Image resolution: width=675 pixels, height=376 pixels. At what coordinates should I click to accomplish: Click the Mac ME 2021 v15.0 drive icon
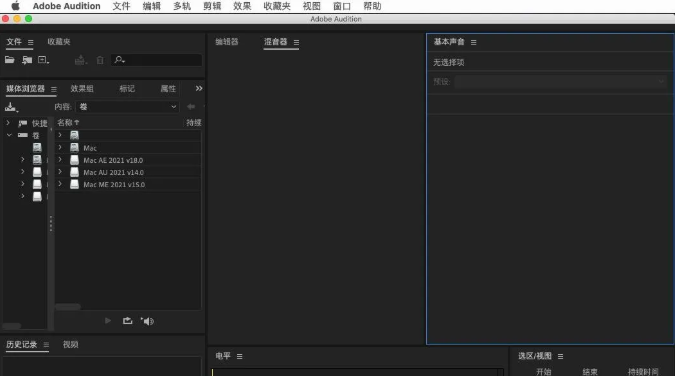[74, 184]
